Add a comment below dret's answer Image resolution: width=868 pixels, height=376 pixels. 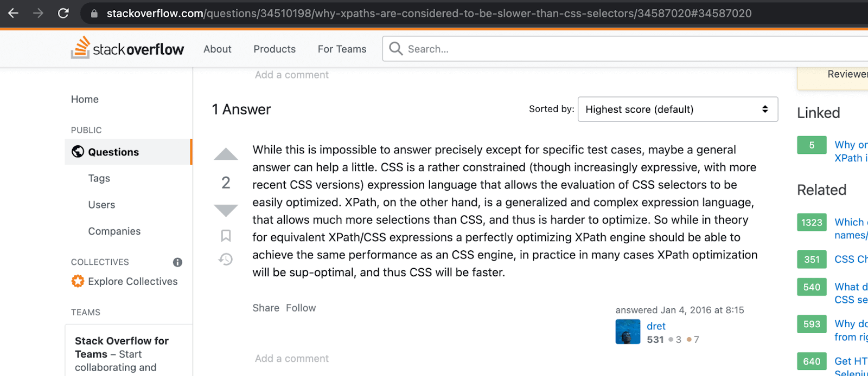pyautogui.click(x=292, y=358)
